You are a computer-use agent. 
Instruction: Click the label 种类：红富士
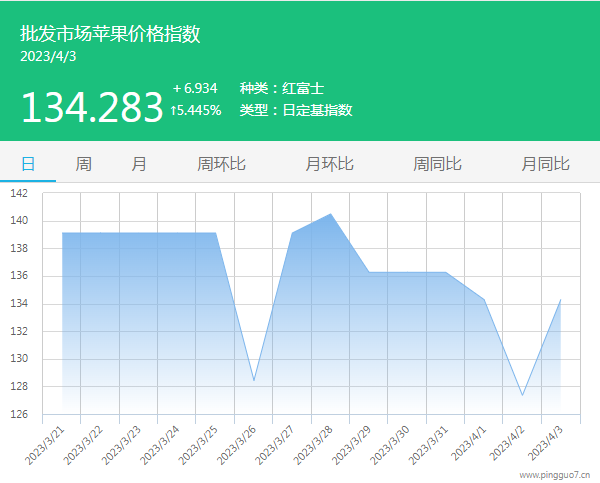click(282, 88)
